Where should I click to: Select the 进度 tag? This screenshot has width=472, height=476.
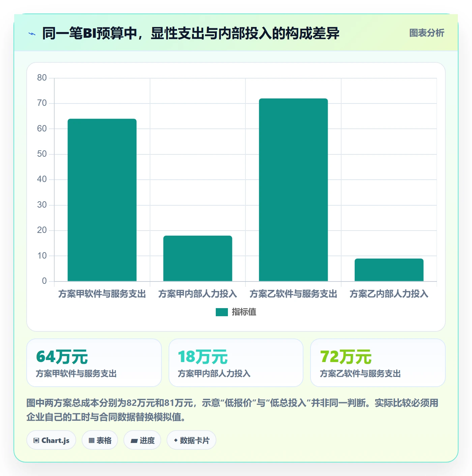pyautogui.click(x=142, y=440)
